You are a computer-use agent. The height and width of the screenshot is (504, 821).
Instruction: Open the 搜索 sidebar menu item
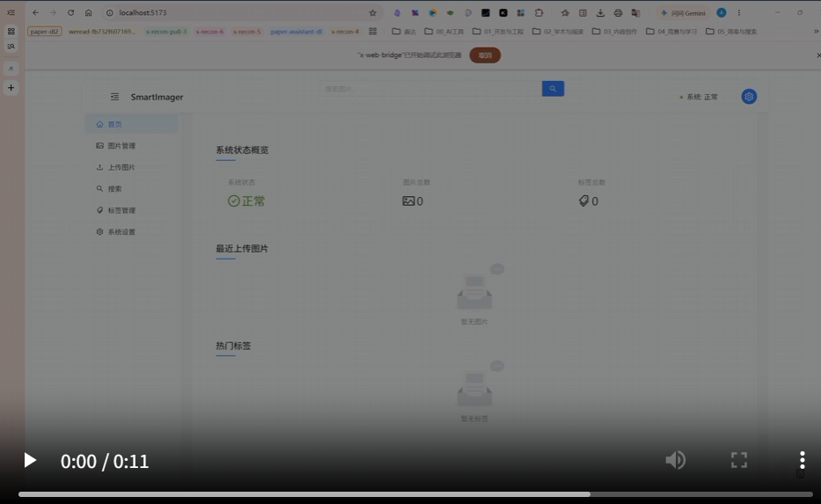click(132, 189)
